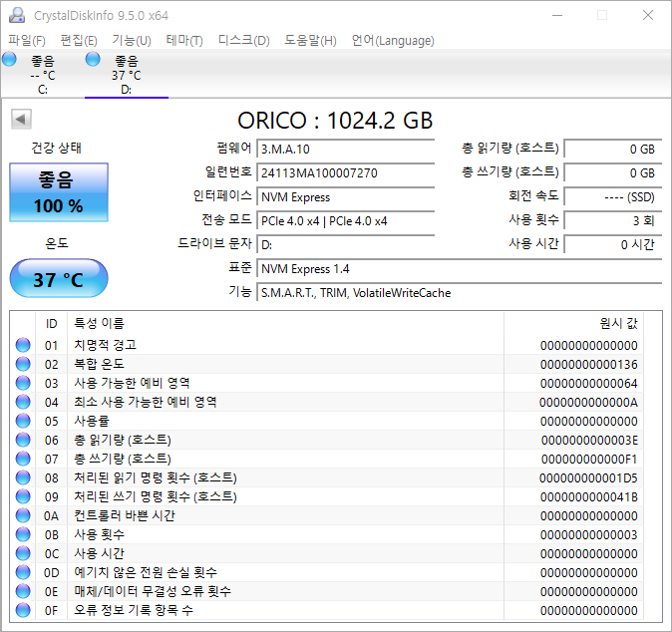
Task: Click the firmware field showing 3.M.A.10
Action: pyautogui.click(x=345, y=150)
